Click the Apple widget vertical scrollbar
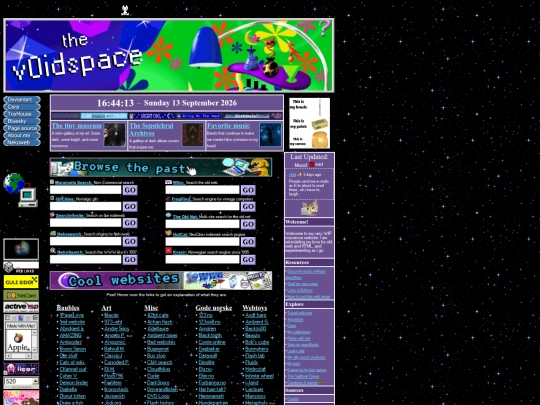 click(34, 340)
